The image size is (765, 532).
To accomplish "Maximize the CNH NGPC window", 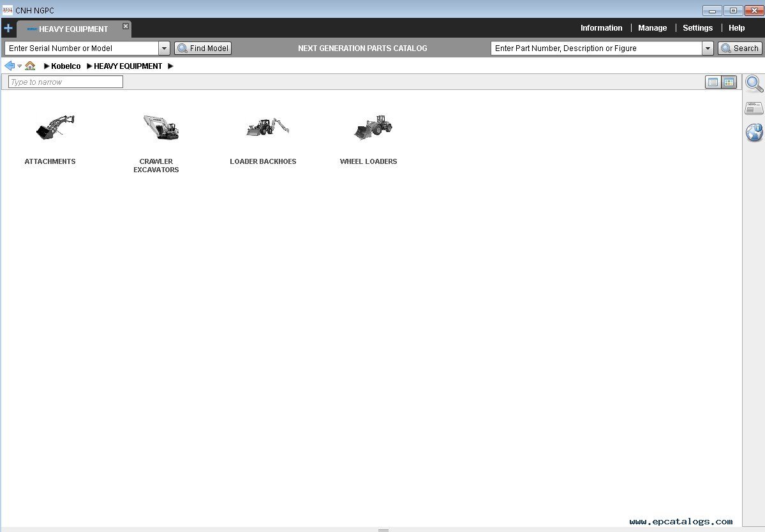I will 733,10.
